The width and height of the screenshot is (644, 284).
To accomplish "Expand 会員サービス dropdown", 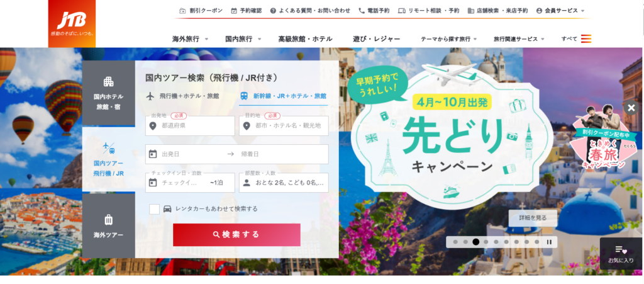I will coord(560,11).
